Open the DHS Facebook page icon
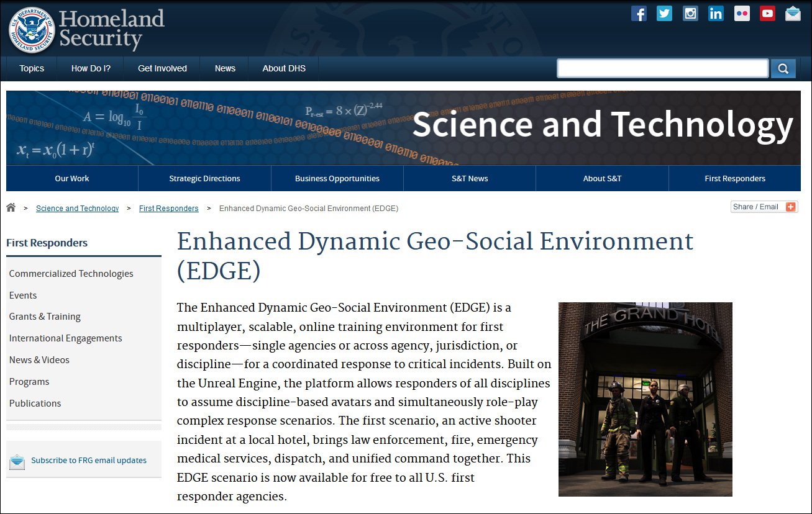 639,14
